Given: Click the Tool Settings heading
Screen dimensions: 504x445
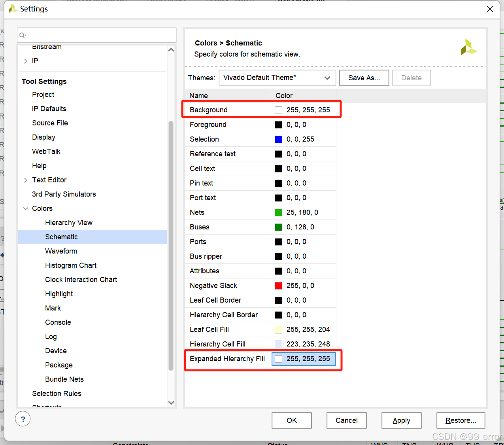Looking at the screenshot, I should 44,81.
